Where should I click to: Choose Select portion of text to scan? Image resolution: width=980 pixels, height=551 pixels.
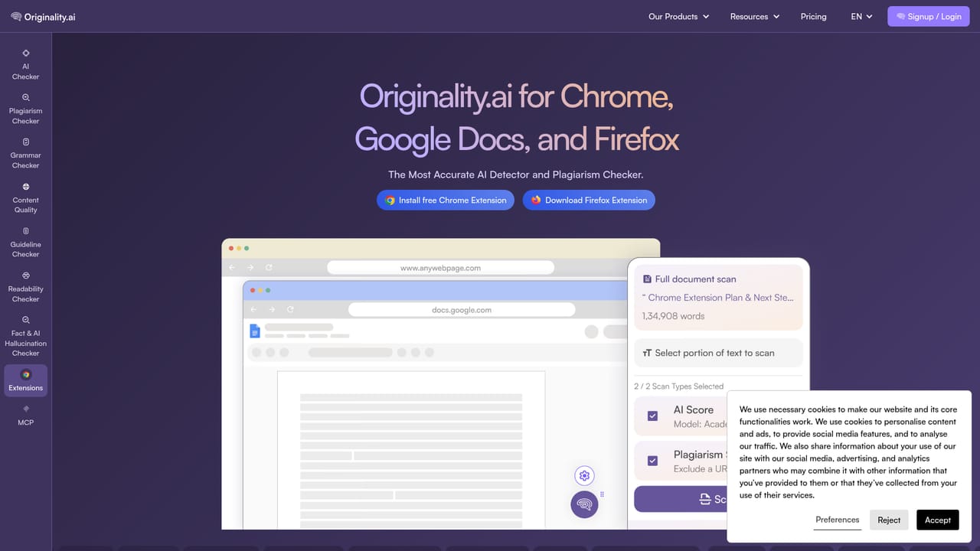point(718,353)
